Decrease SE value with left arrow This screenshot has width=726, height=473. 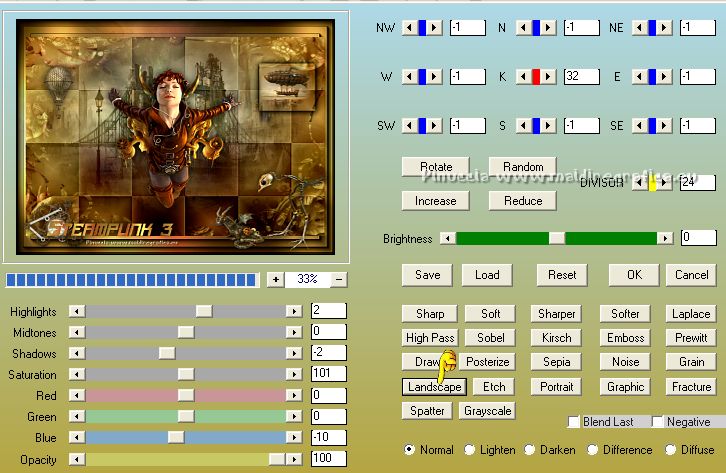coord(639,125)
